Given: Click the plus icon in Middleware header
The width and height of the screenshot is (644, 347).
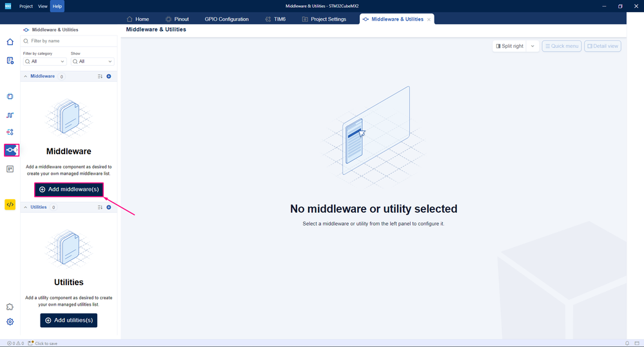Looking at the screenshot, I should (109, 77).
